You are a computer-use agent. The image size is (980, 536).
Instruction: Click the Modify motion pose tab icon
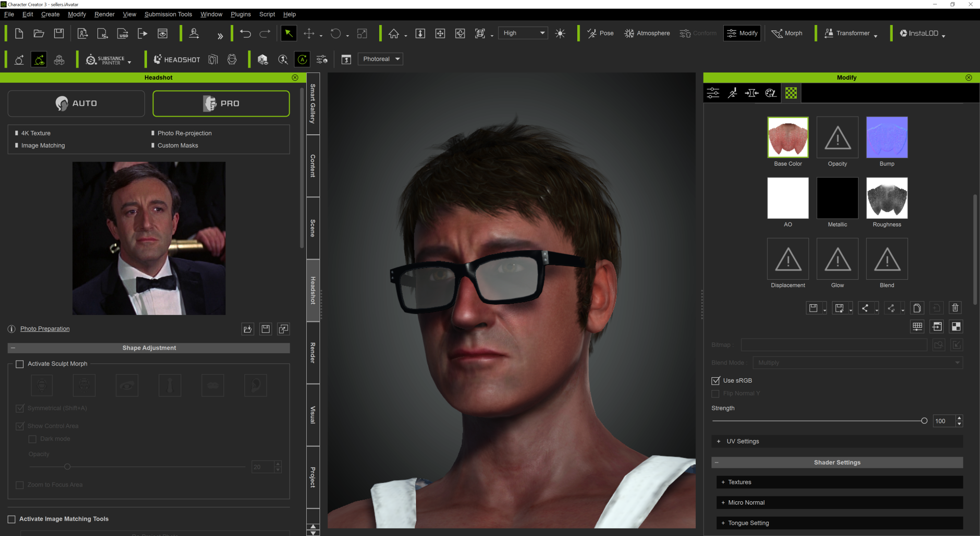(733, 93)
